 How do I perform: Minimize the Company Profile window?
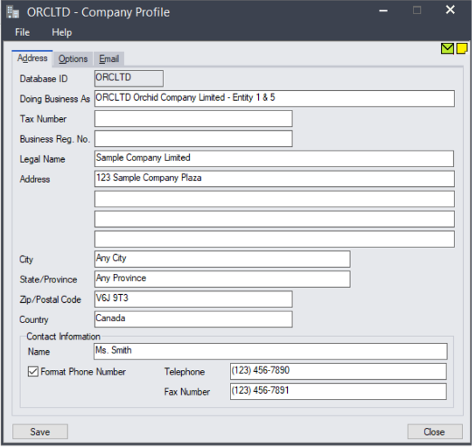[383, 10]
